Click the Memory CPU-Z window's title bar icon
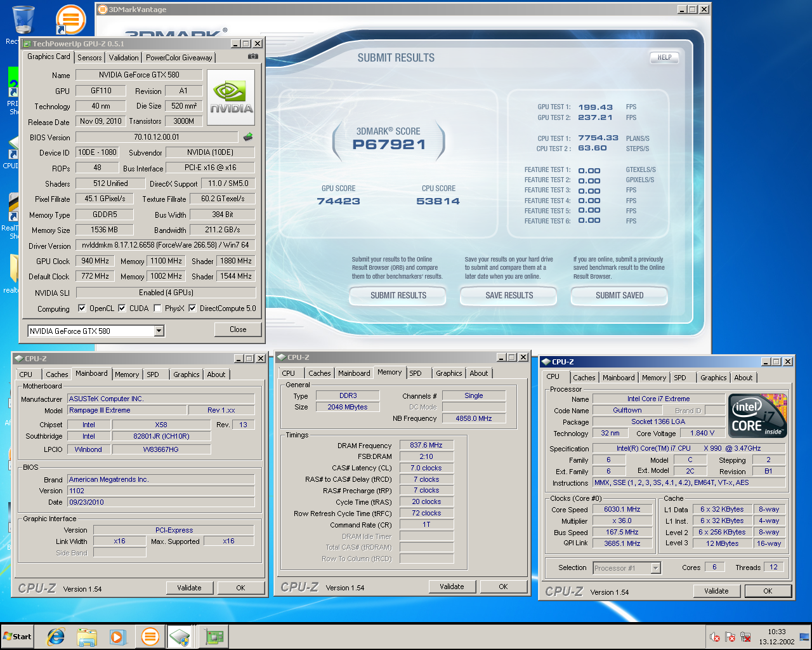 [x=281, y=357]
